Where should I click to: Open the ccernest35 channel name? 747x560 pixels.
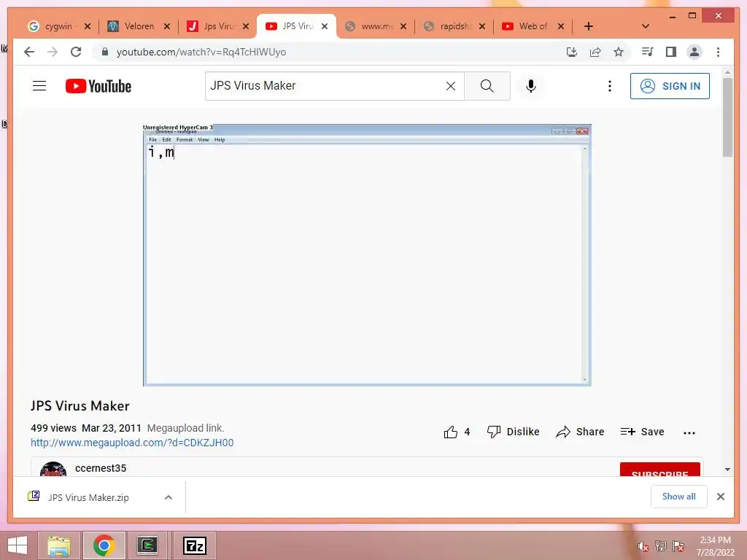[x=101, y=468]
